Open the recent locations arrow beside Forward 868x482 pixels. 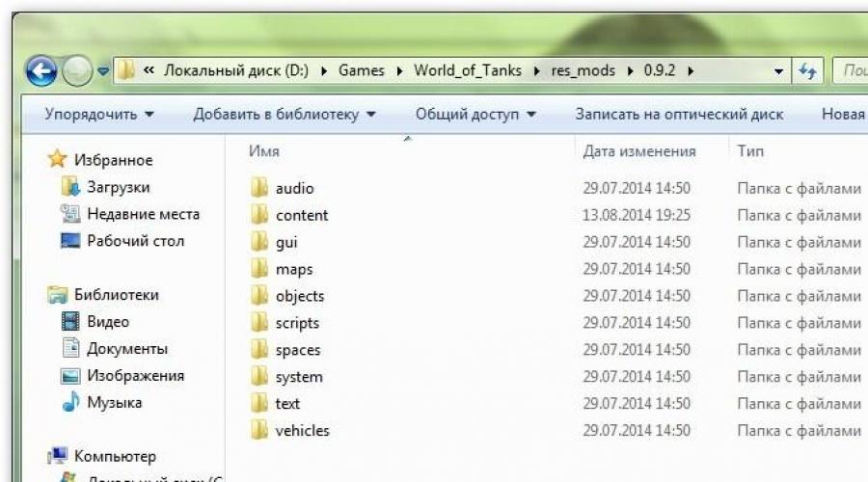pos(103,71)
